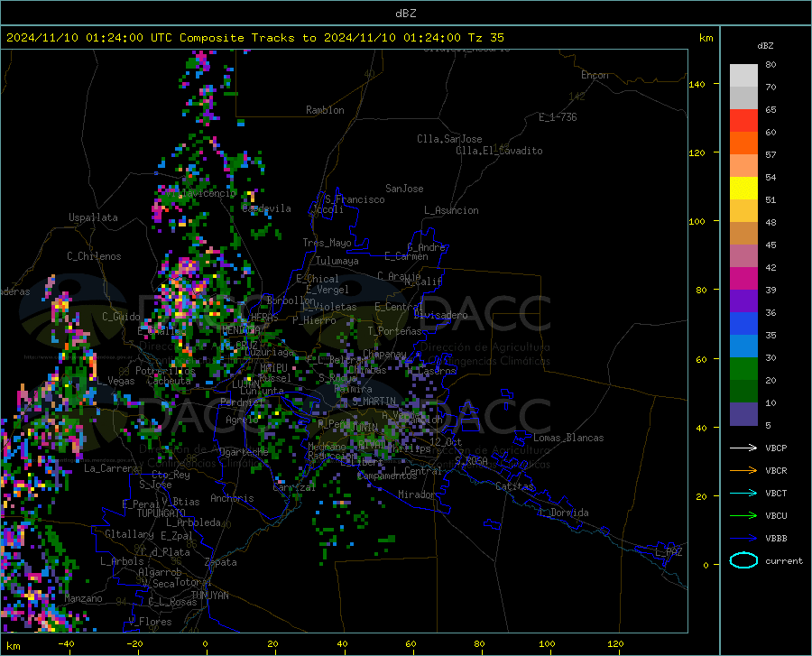The image size is (812, 656).
Task: Click the 'La_Carrera' map label
Action: point(111,468)
